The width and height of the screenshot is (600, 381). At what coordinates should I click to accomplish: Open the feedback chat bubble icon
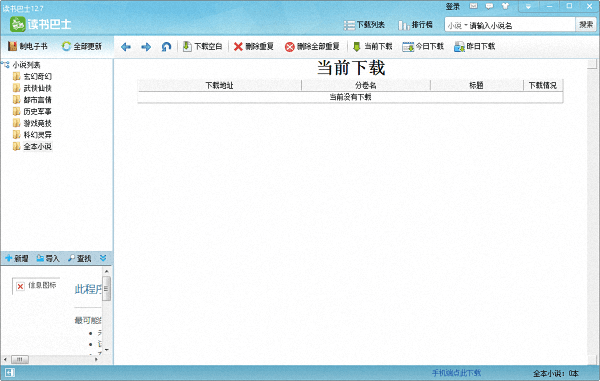click(489, 6)
